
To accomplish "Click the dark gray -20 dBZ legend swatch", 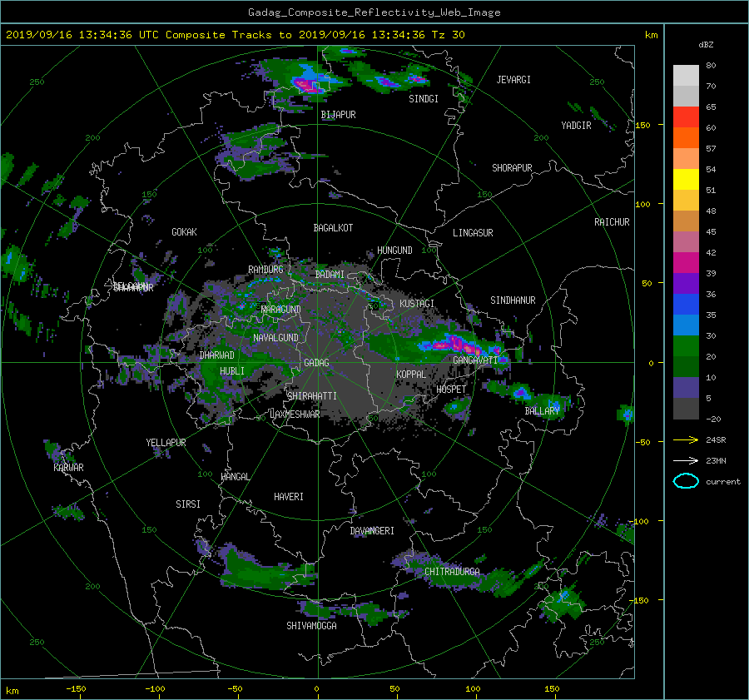I will coord(686,409).
